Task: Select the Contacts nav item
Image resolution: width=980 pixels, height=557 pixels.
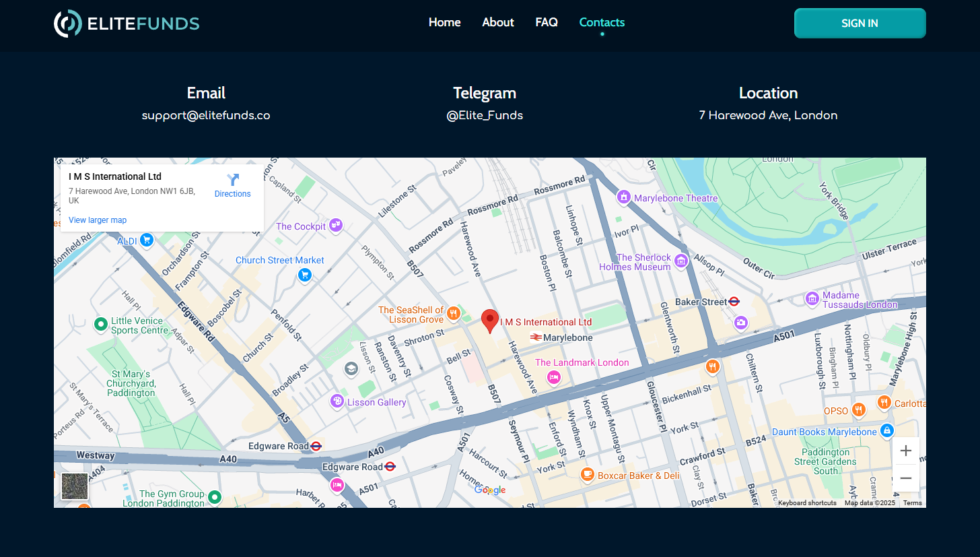Action: [602, 22]
